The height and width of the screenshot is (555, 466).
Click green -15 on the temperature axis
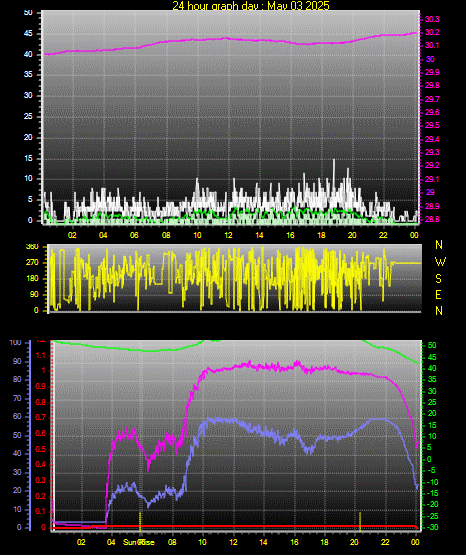[x=432, y=493]
